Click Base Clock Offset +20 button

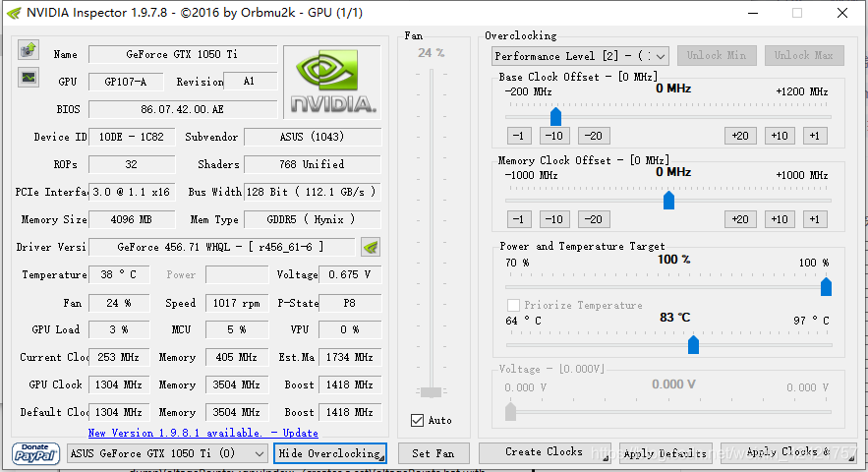coord(740,136)
